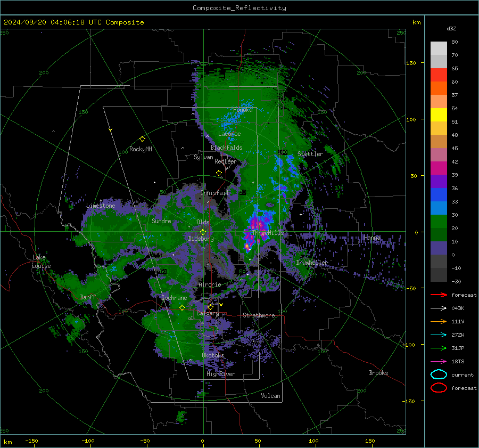Screen dimensions: 479x448
Task: Click the Blackfalds city label
Action: click(x=226, y=148)
